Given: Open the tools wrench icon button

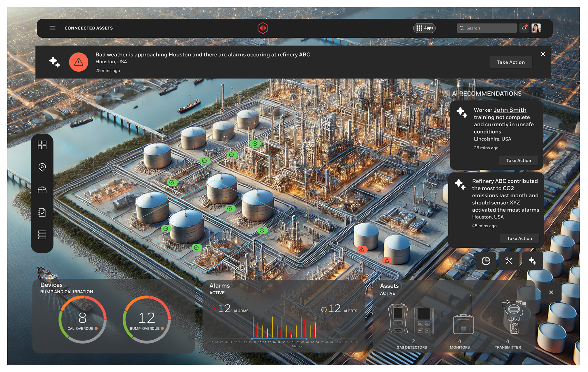Looking at the screenshot, I should (509, 261).
